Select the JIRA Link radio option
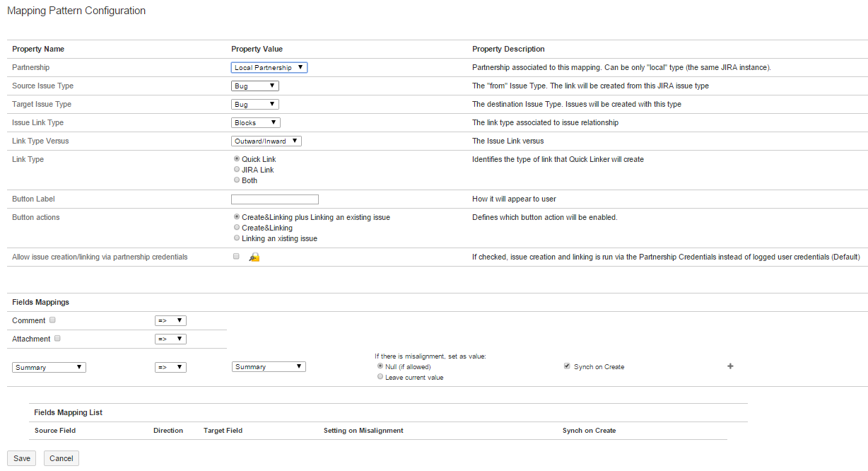868x471 pixels. point(237,170)
